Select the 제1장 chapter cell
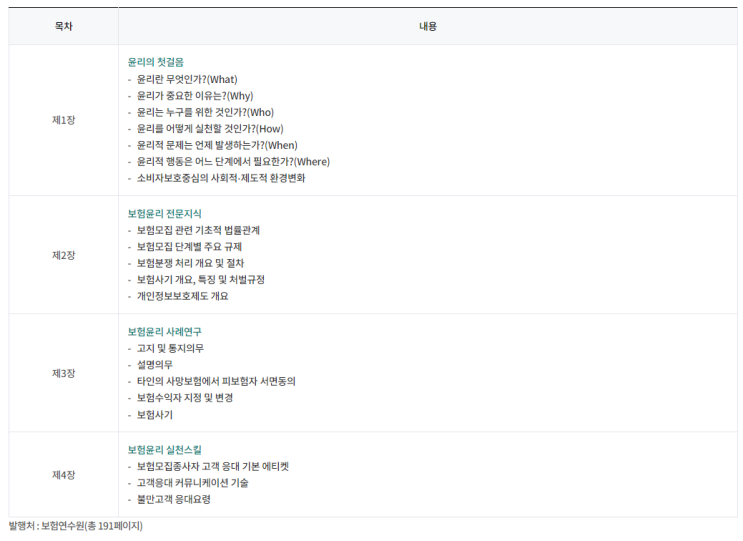Viewport: 743px width, 541px height. tap(63, 120)
